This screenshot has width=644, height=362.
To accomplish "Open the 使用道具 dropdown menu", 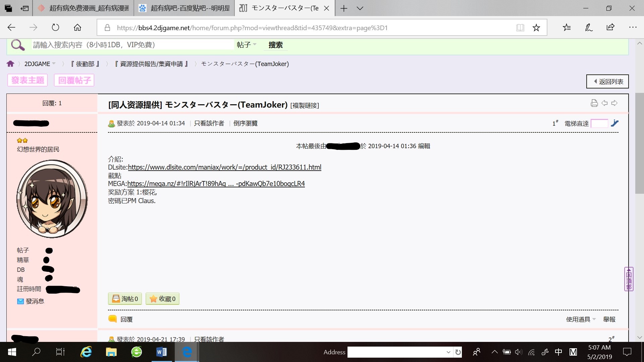I will tap(581, 319).
